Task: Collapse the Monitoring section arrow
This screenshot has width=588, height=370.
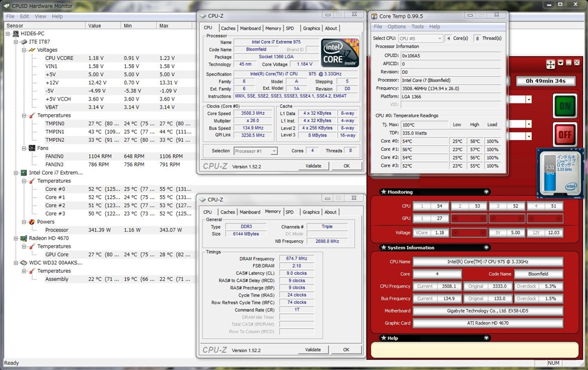Action: point(486,192)
